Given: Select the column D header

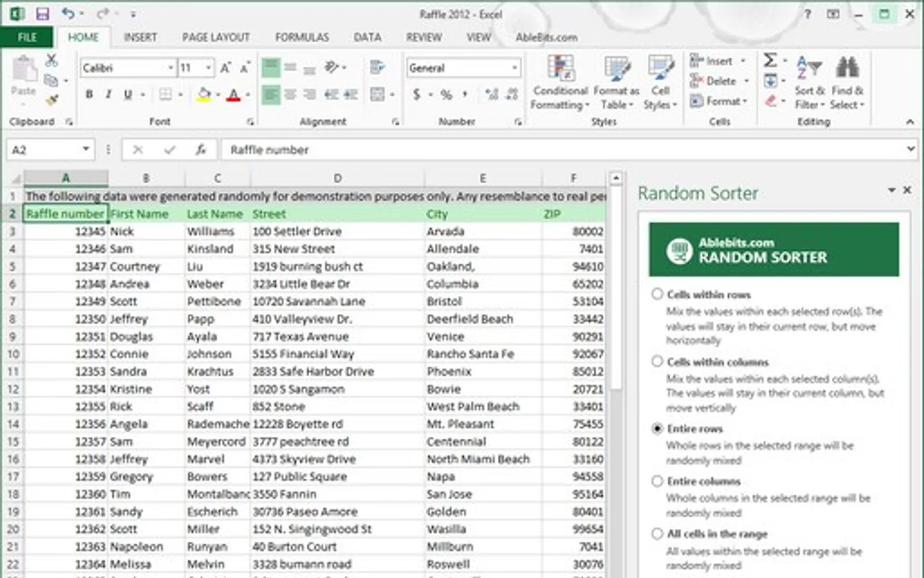Looking at the screenshot, I should click(x=337, y=178).
